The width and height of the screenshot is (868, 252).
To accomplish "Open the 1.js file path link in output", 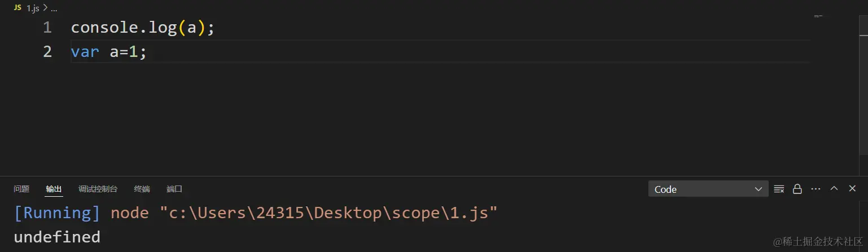I will (x=328, y=213).
